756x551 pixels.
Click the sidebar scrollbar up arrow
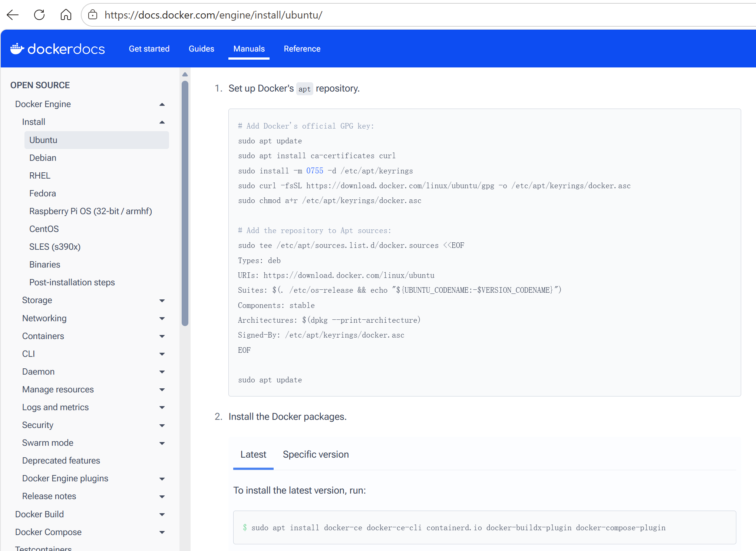coord(185,74)
